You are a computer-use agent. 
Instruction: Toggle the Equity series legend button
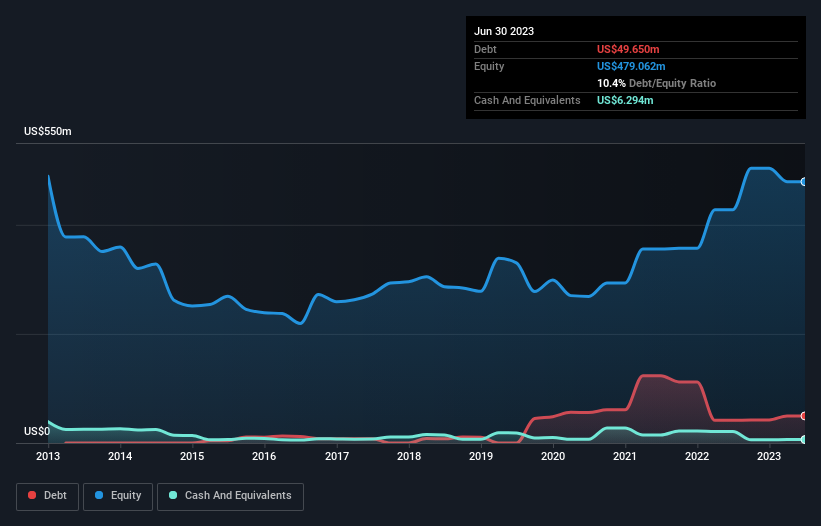click(x=118, y=496)
